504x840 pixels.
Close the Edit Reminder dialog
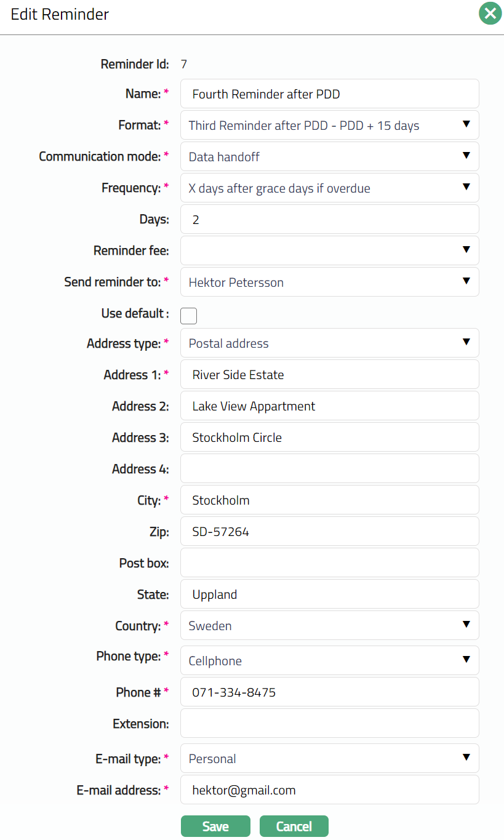click(x=490, y=14)
